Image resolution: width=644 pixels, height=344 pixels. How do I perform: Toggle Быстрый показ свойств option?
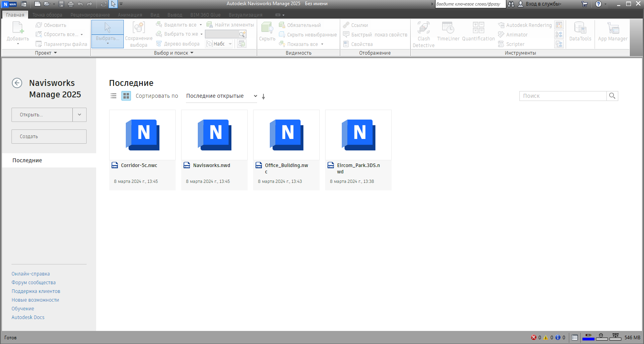[375, 34]
